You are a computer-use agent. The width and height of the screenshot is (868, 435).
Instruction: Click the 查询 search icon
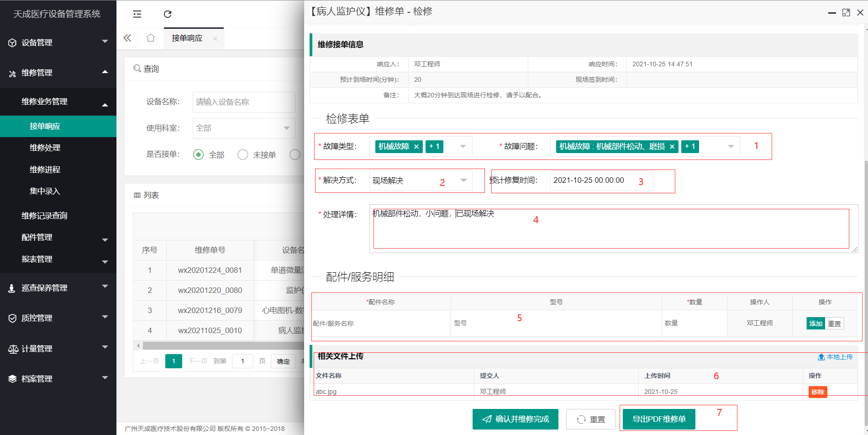[x=137, y=69]
